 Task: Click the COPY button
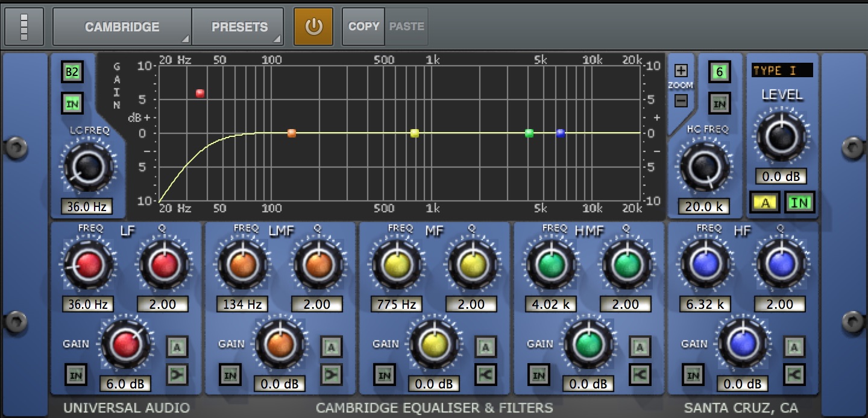[363, 27]
